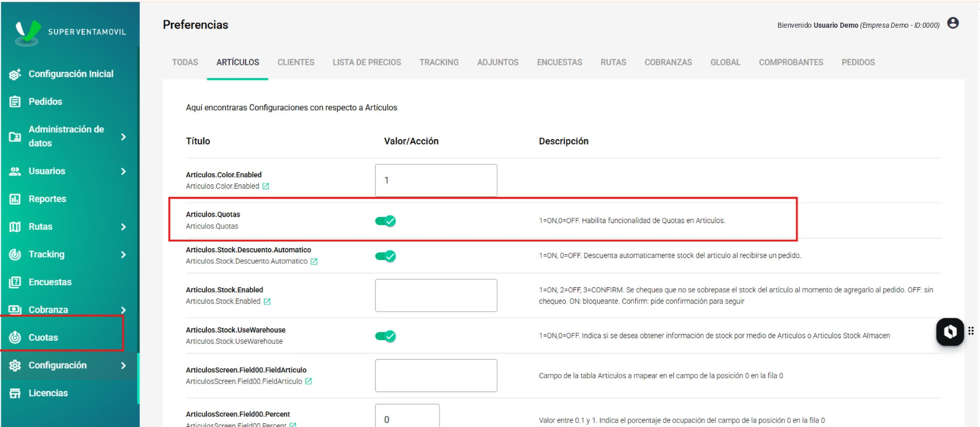980x427 pixels.
Task: Open external link icon for Articulos.Stock.Enabled
Action: pos(267,302)
